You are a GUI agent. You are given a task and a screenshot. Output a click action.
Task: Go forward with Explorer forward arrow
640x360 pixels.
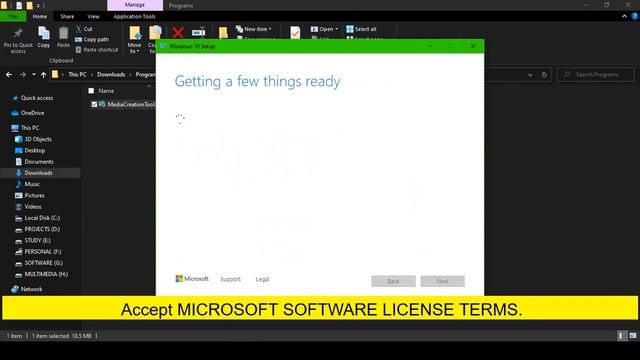23,75
